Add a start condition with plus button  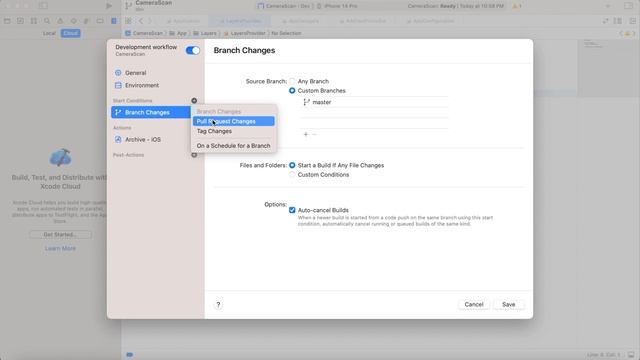(194, 100)
